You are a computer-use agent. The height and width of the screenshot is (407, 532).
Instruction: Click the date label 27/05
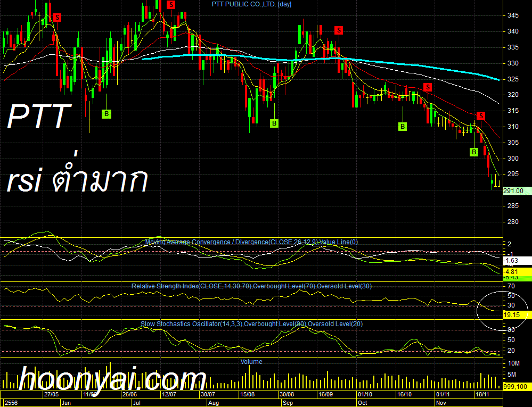(51, 394)
